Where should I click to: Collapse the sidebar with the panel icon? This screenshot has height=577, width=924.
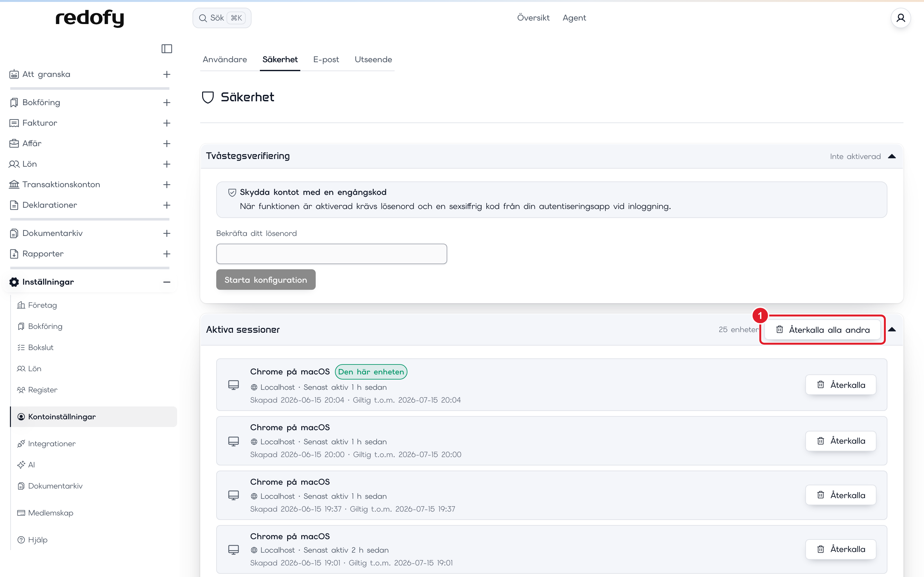pyautogui.click(x=167, y=49)
